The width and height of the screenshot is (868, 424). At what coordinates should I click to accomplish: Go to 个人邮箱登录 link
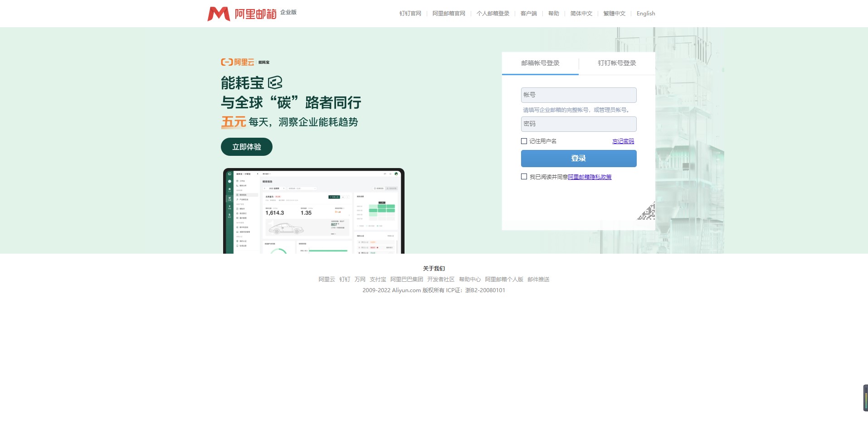click(493, 14)
